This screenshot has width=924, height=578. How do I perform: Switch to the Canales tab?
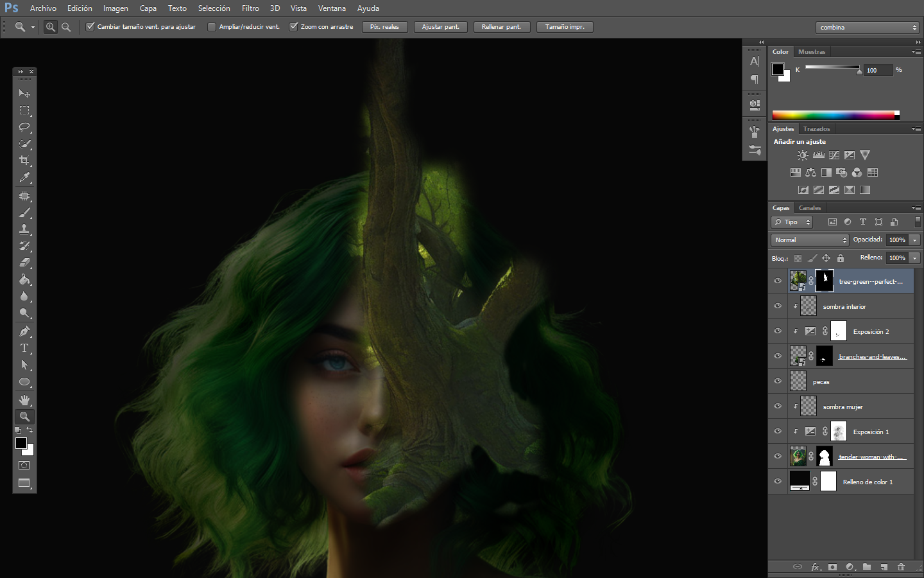click(x=810, y=208)
